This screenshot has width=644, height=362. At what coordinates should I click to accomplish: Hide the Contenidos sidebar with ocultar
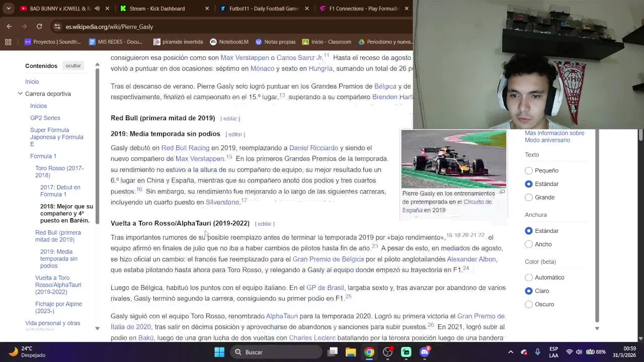coord(73,66)
